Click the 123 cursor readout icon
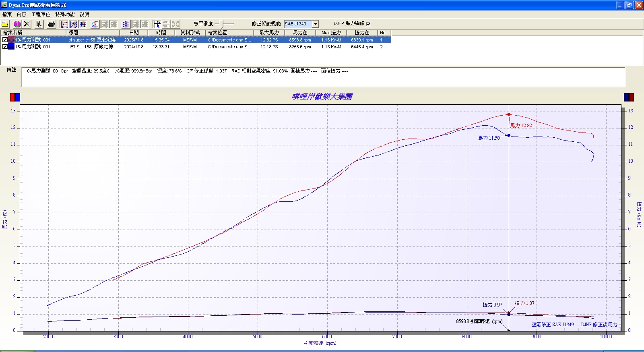The image size is (644, 352). point(157,24)
